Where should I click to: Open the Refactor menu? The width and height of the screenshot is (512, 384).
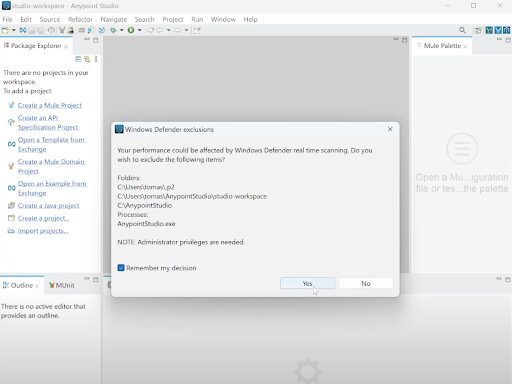80,19
